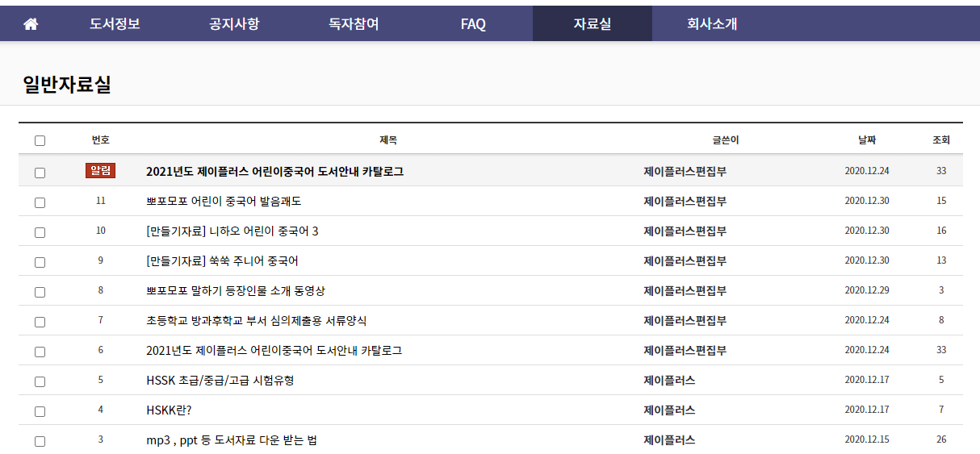Click the red 알림 badge
Screen dimensions: 980x454
tap(101, 171)
